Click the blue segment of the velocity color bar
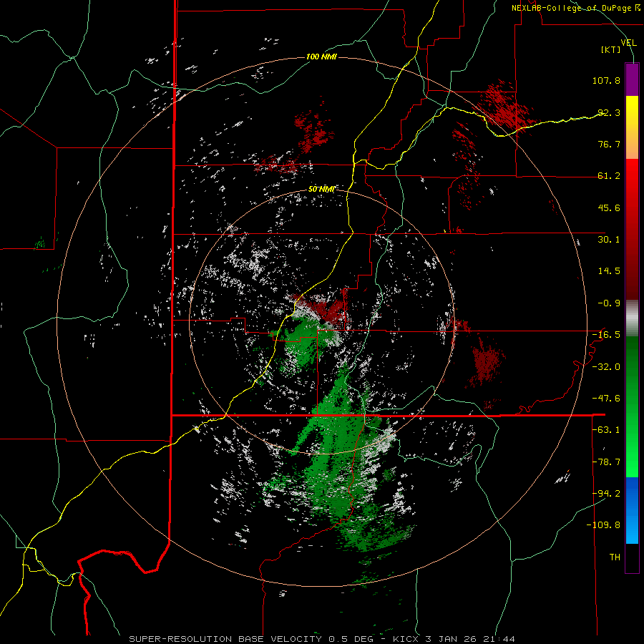644x644 pixels. point(632,510)
